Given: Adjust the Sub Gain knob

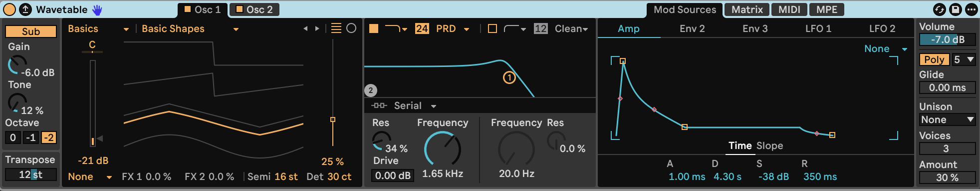Looking at the screenshot, I should click(x=17, y=64).
